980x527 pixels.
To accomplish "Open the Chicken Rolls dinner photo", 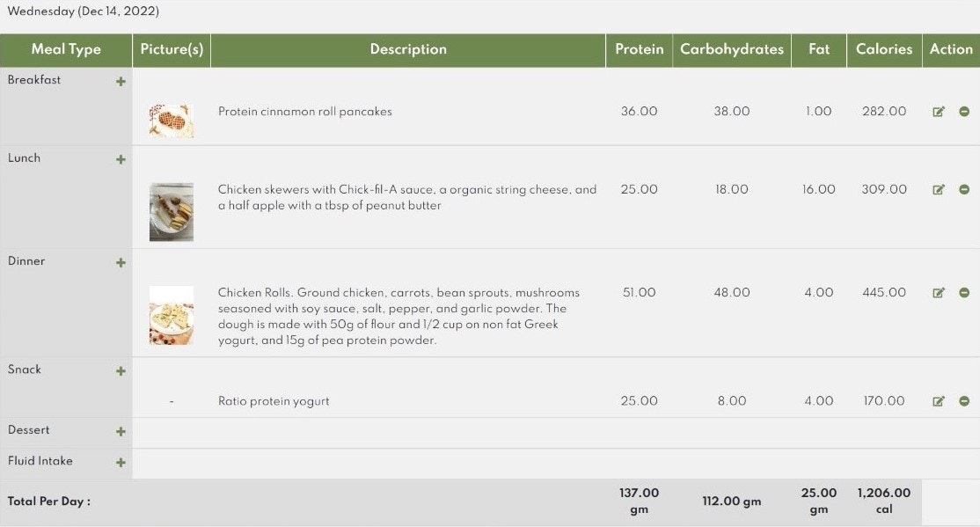I will 172,315.
